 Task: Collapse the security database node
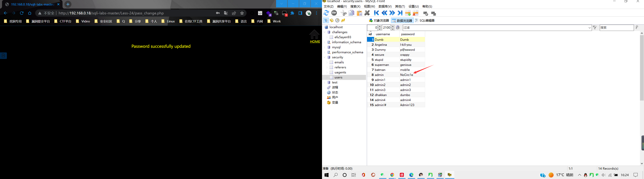coord(325,57)
